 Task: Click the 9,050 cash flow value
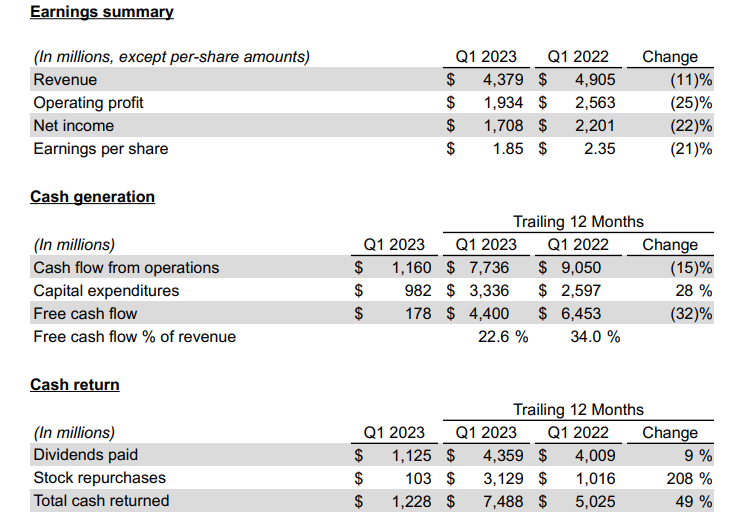[x=580, y=268]
